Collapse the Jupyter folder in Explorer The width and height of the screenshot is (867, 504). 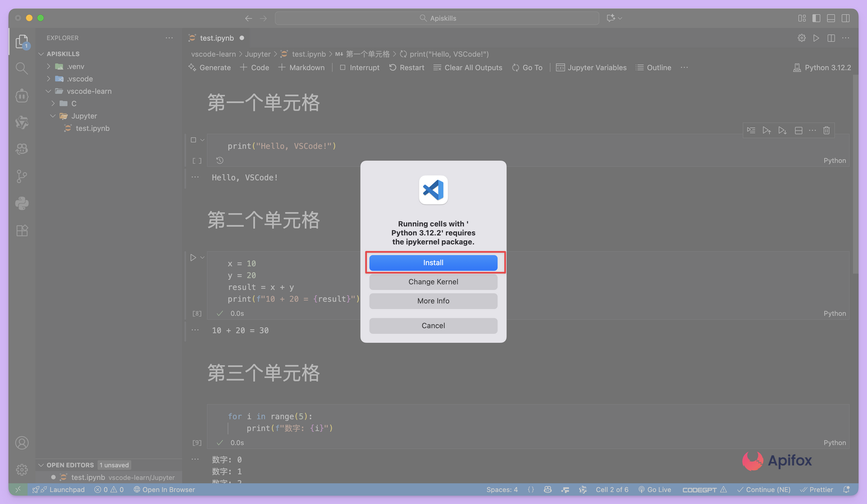pos(53,116)
